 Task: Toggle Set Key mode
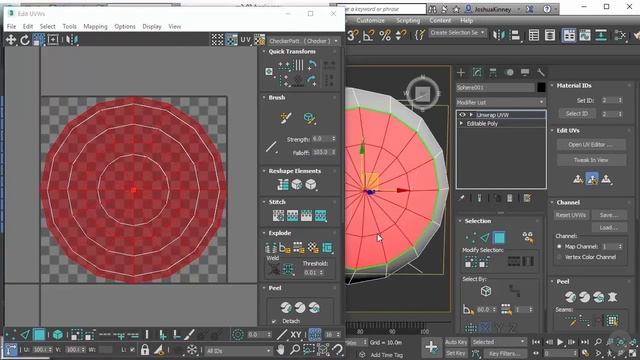coord(456,353)
